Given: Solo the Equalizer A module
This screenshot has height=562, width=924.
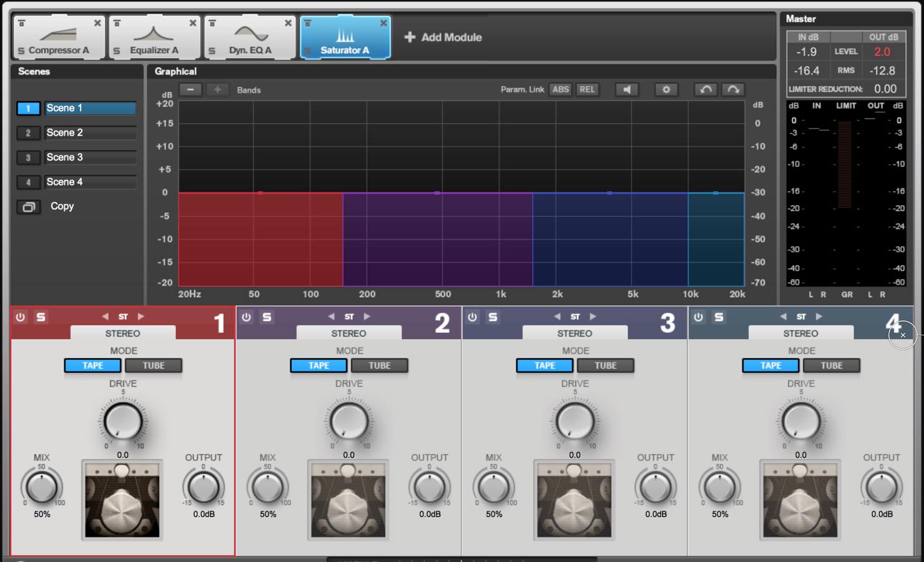Looking at the screenshot, I should [116, 51].
